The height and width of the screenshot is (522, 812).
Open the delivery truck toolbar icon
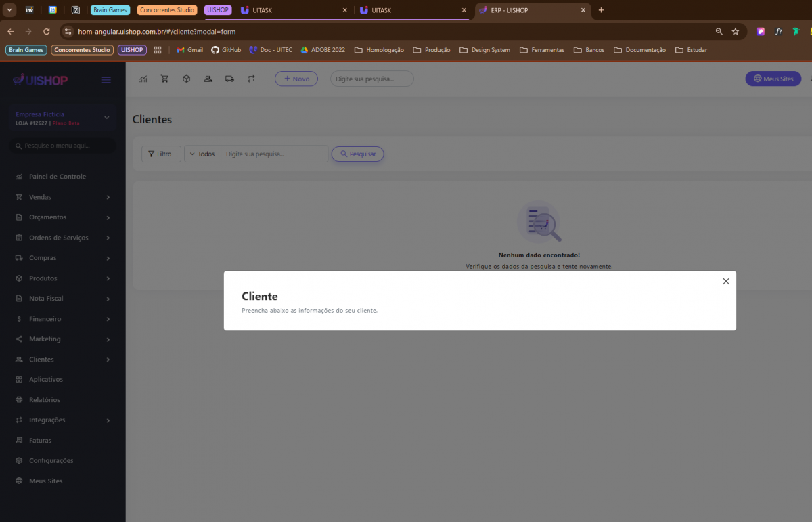point(229,79)
